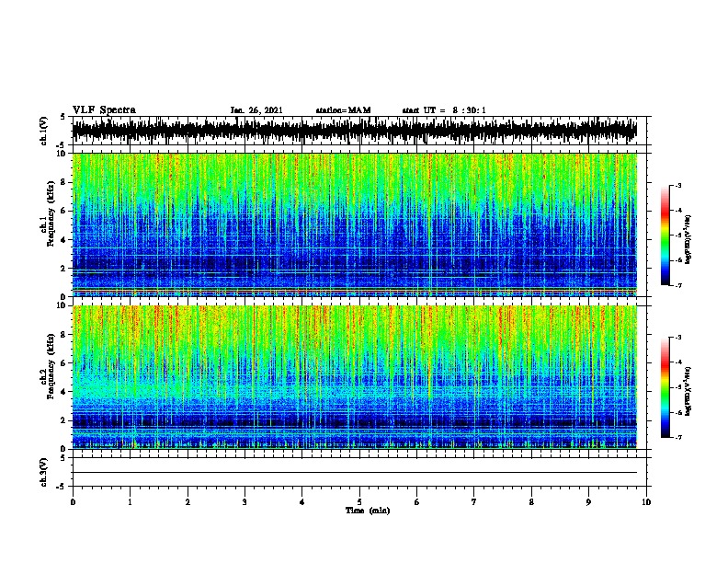Click the lower colorbar 'log(PSD)' label

pos(688,391)
